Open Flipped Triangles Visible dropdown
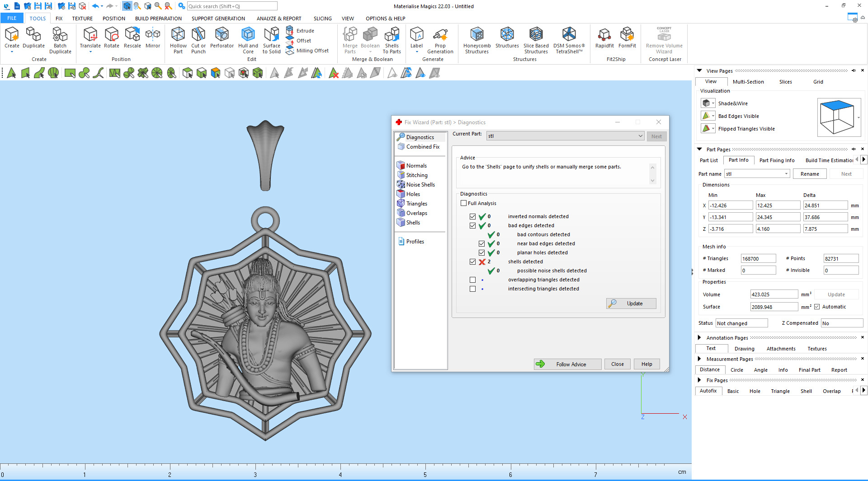The image size is (868, 481). click(x=713, y=129)
